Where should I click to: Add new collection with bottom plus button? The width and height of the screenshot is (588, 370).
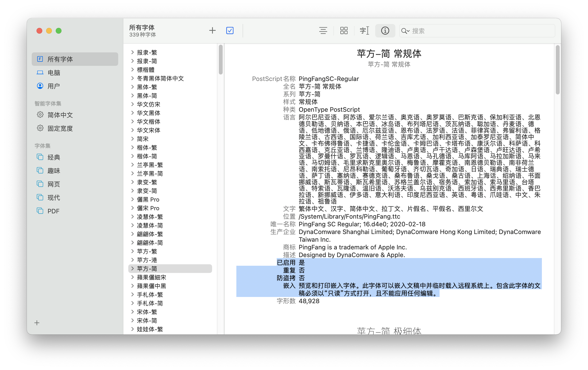(x=37, y=323)
